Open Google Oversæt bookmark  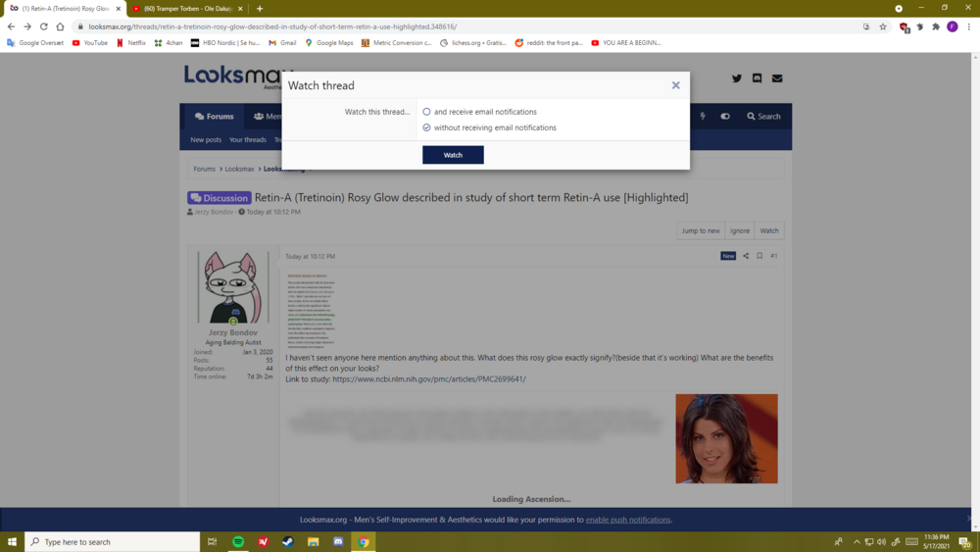coord(35,43)
